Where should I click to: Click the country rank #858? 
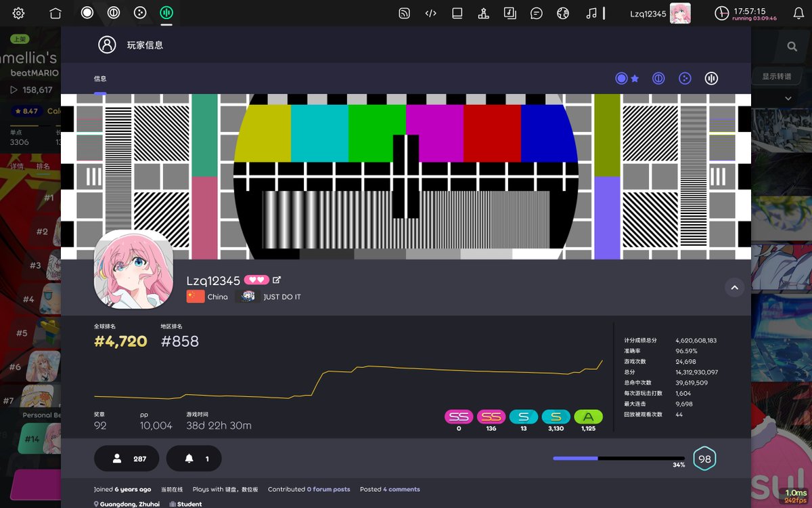point(180,341)
